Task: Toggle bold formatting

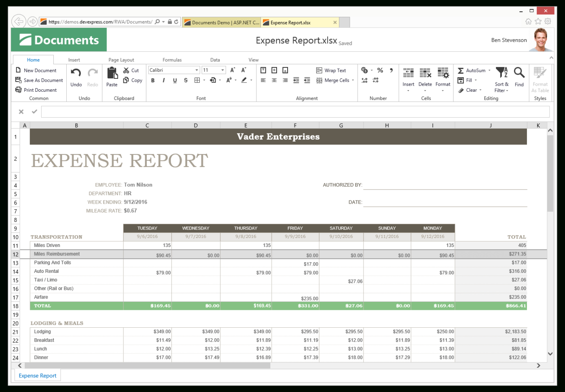Action: (x=152, y=80)
